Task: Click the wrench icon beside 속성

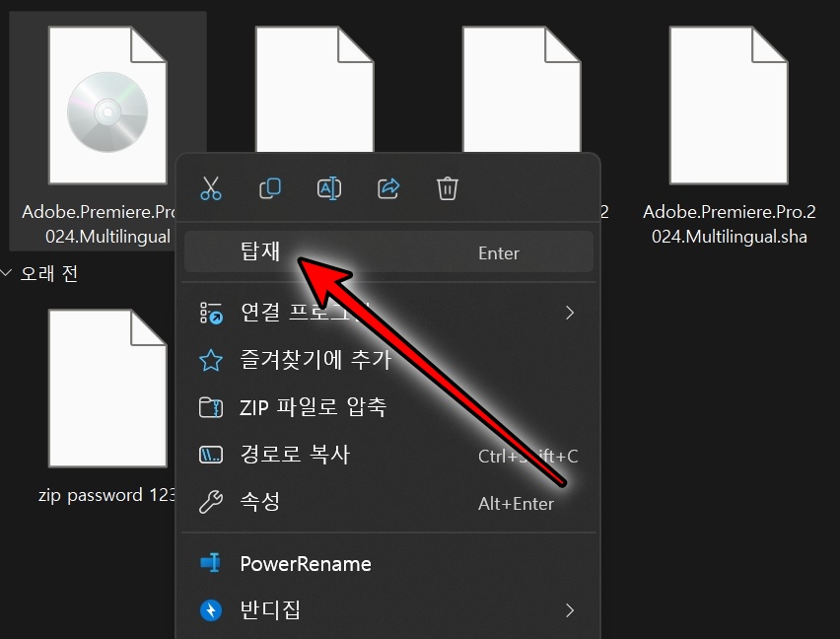Action: [x=211, y=502]
